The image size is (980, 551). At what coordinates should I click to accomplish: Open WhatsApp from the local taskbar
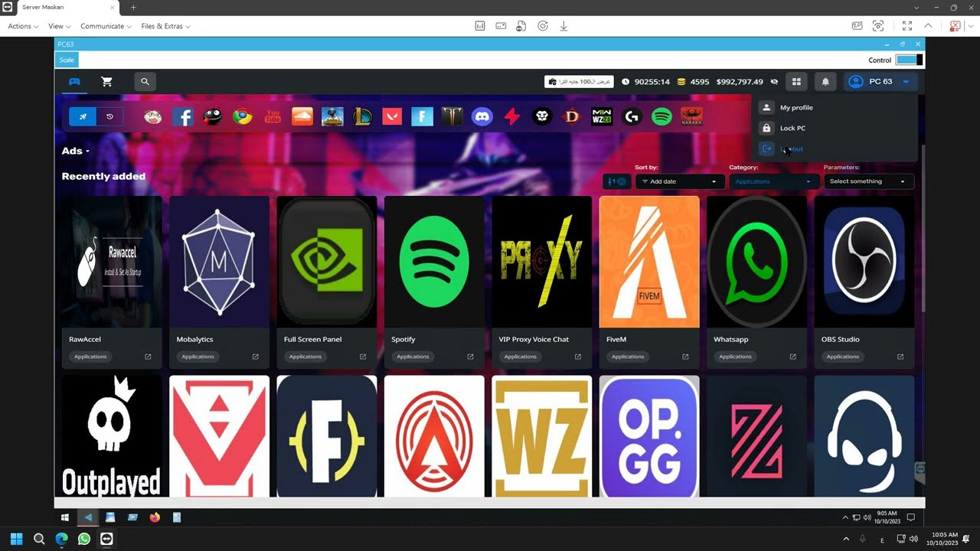coord(84,539)
